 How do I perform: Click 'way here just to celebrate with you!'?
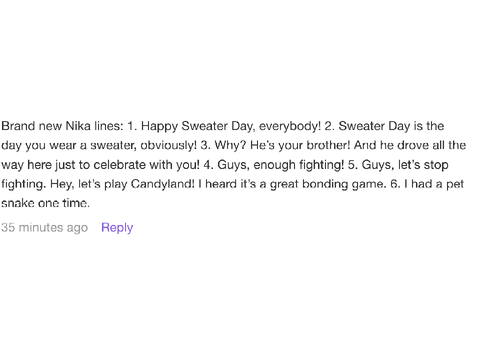[x=100, y=165]
